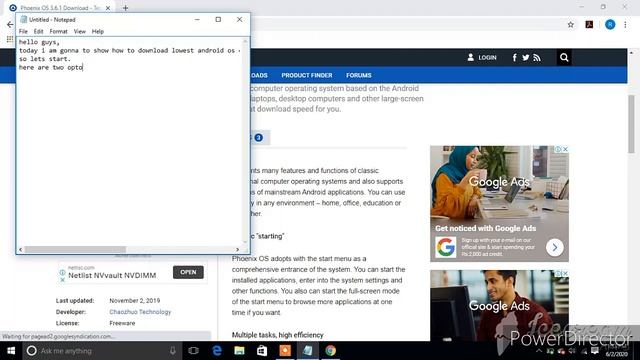Open the Chaozhuo Technology developer link
The width and height of the screenshot is (640, 360).
[140, 312]
